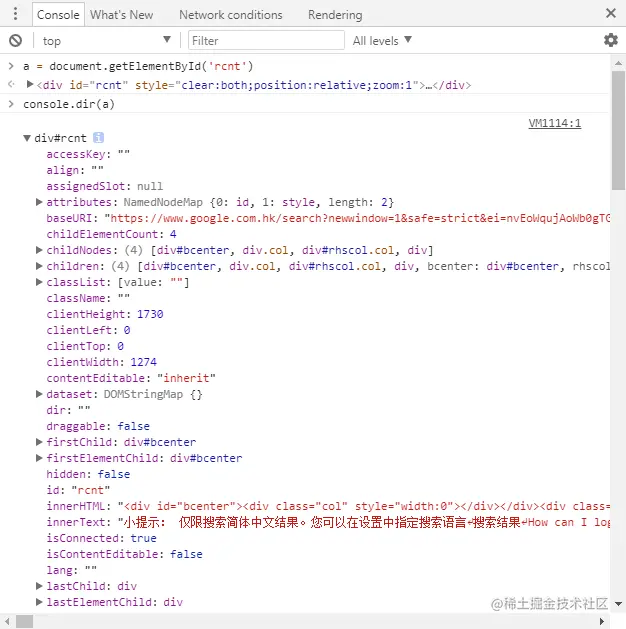The image size is (626, 629).
Task: Open the All levels log filter dropdown
Action: coord(382,41)
